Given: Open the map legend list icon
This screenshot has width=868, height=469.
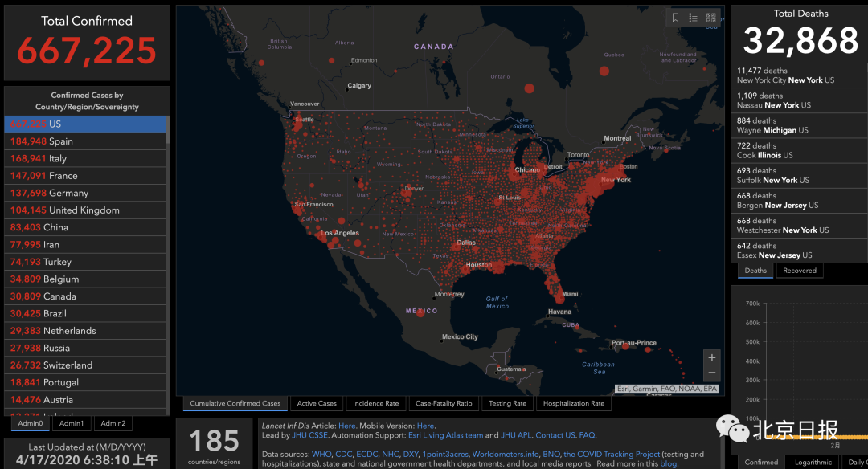Looking at the screenshot, I should pos(693,18).
